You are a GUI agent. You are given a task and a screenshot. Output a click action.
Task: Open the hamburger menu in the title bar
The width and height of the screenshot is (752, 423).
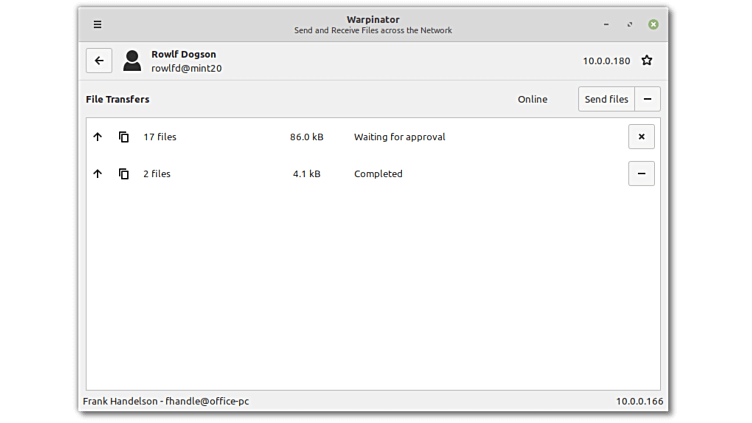click(x=97, y=24)
